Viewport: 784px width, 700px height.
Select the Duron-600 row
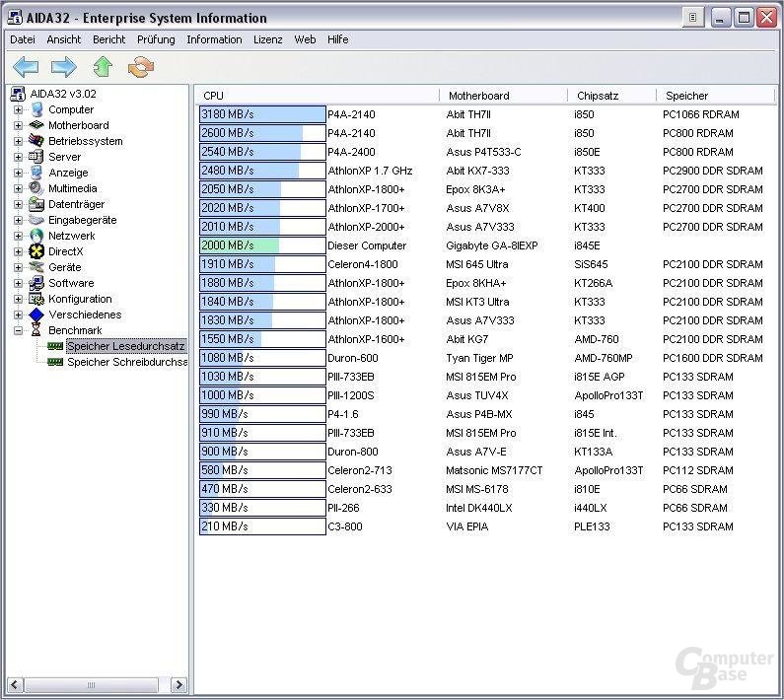(485, 358)
